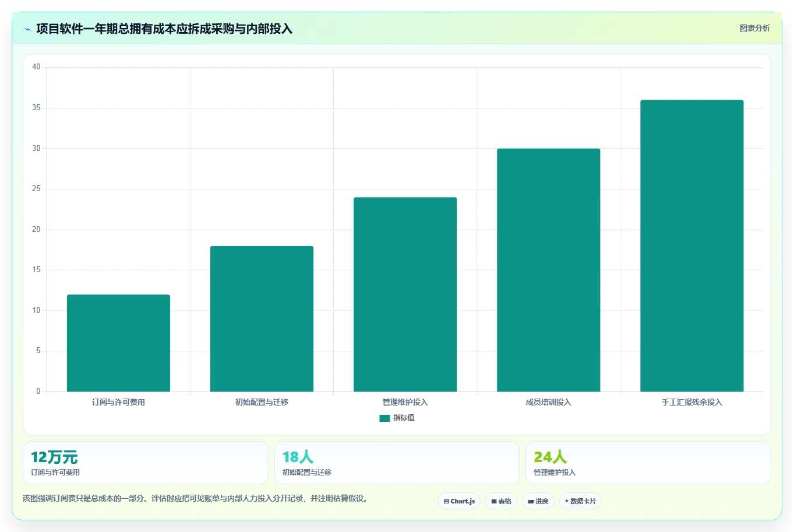The height and width of the screenshot is (532, 794).
Task: Click the Chart.js tag chip
Action: tap(459, 501)
